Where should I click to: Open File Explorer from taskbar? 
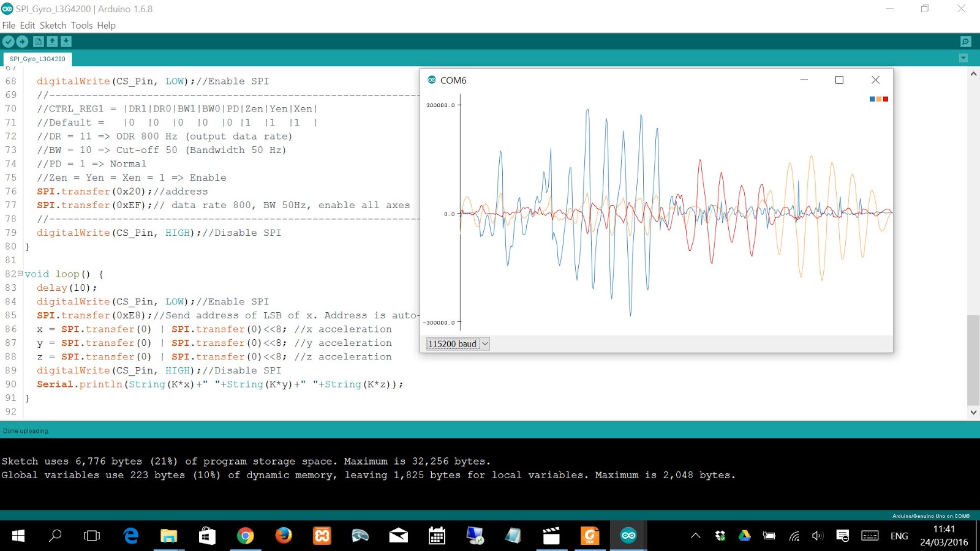coord(168,536)
